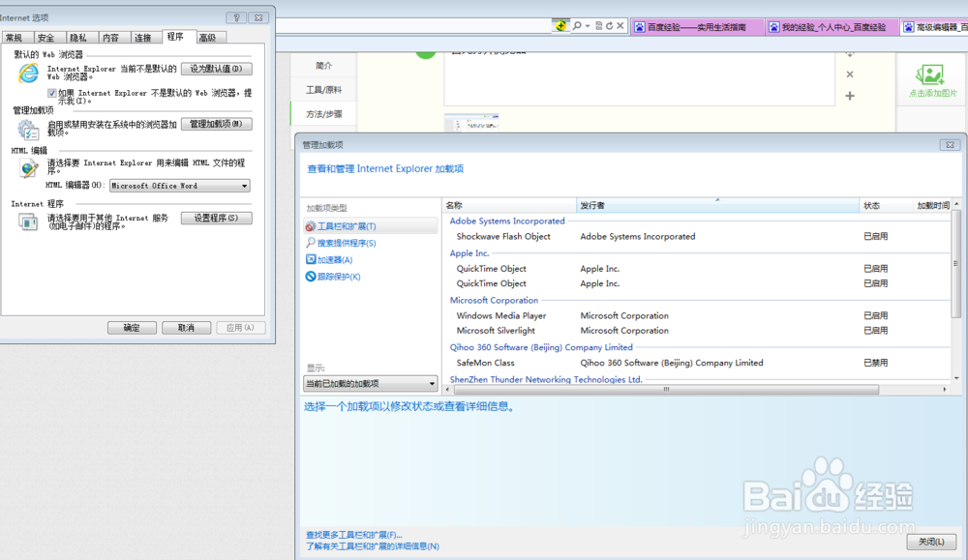Screen dimensions: 968x560
Task: Click the uploaded screenshot thumbnail on webpage
Action: point(471,122)
